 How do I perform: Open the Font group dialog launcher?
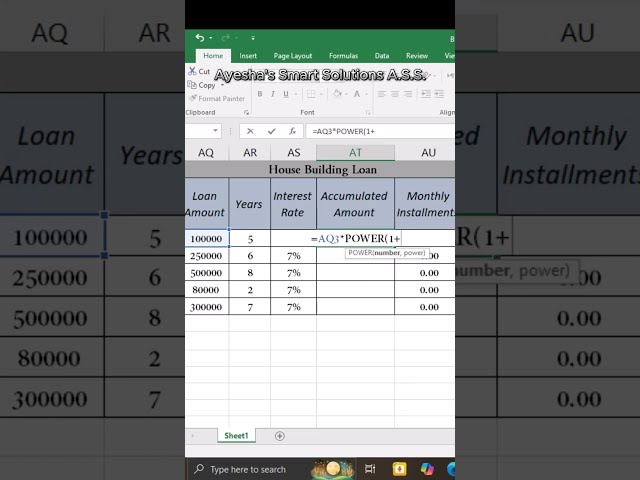tap(368, 112)
